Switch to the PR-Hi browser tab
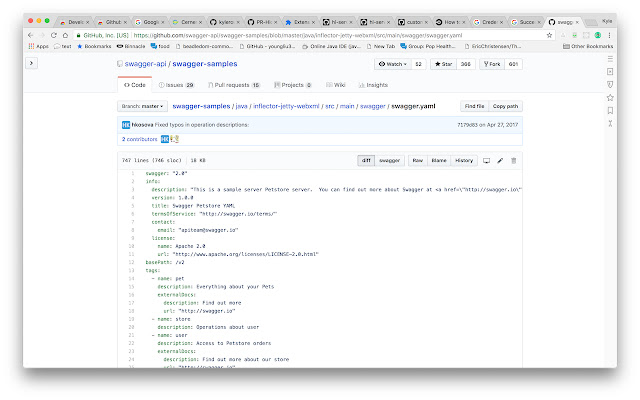Screen dimensions: 640x400 262,22
